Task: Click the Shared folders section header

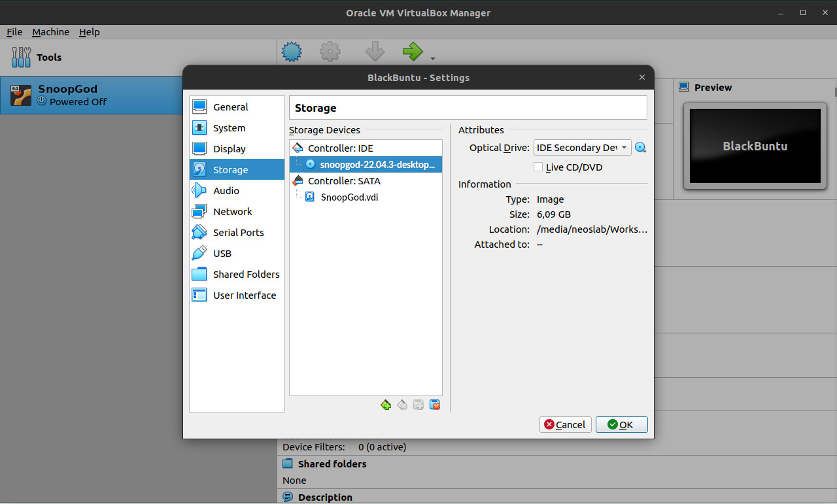Action: point(332,464)
